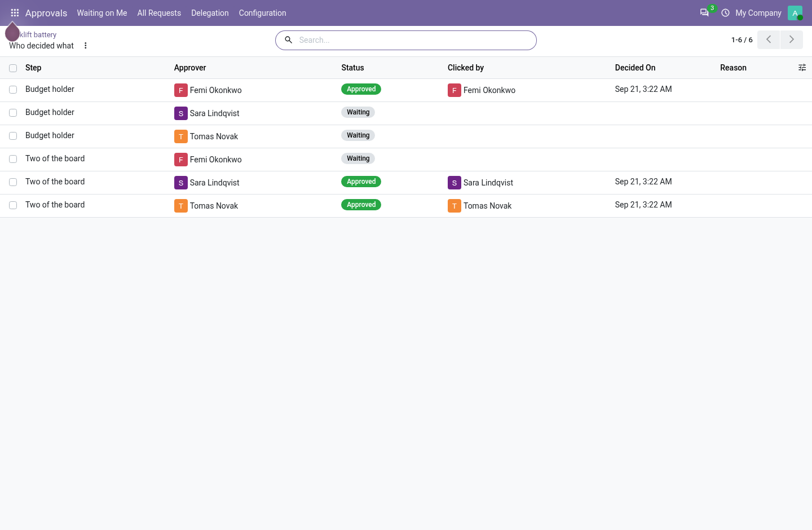Image resolution: width=812 pixels, height=530 pixels.
Task: Click the Approved badge in Budget holder row
Action: click(x=361, y=89)
